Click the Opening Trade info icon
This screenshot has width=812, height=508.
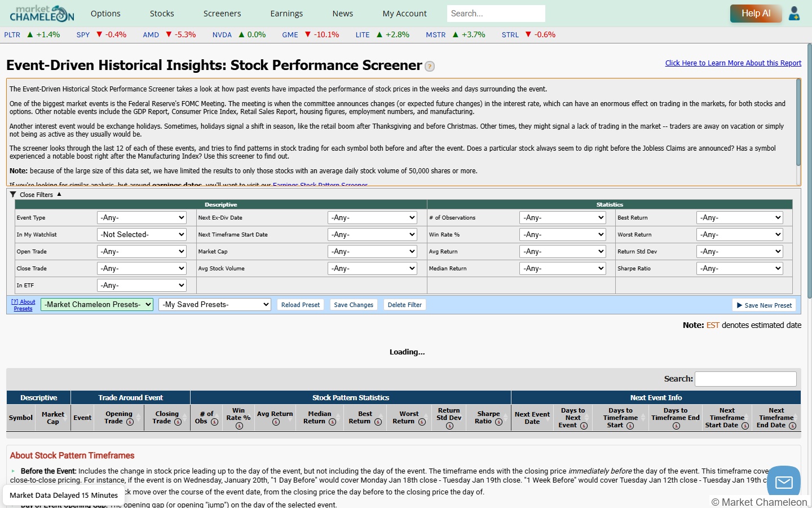point(130,422)
